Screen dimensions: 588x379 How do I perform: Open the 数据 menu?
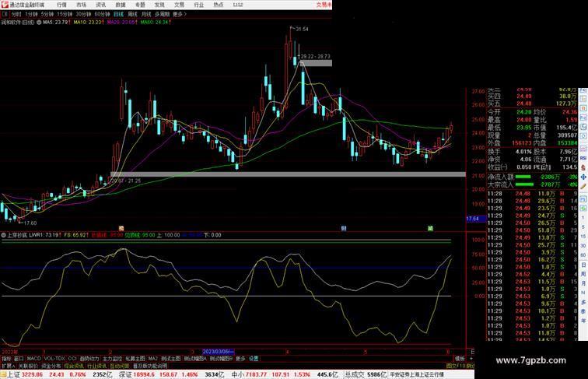point(121,5)
